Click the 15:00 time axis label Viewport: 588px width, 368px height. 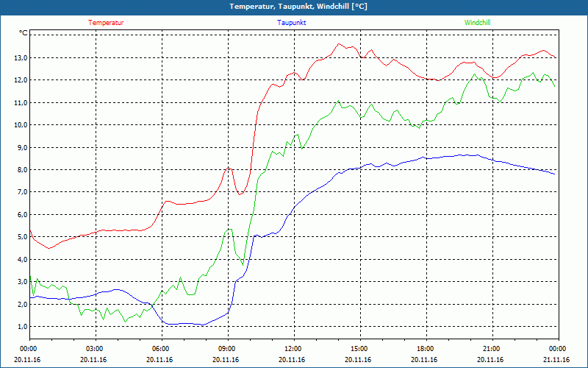tap(360, 349)
